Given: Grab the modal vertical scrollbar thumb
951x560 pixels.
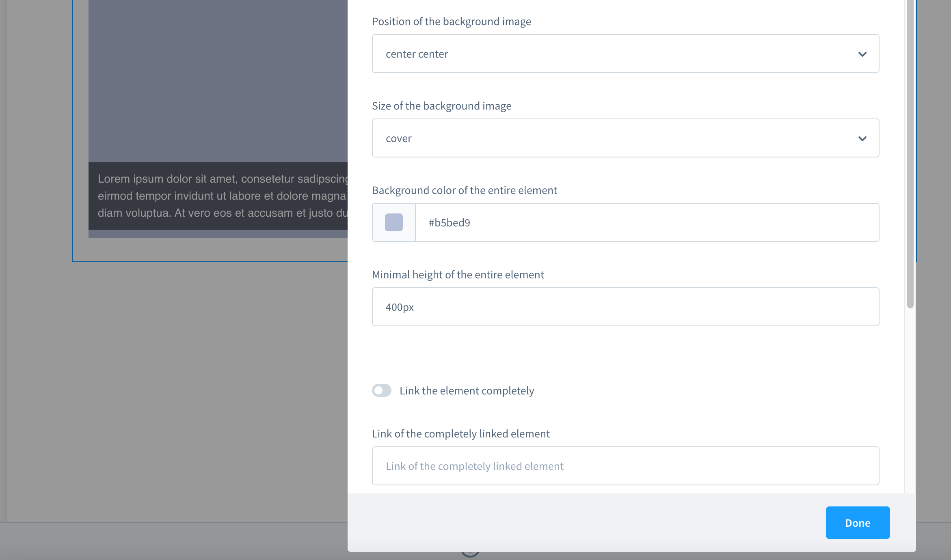Looking at the screenshot, I should click(910, 154).
